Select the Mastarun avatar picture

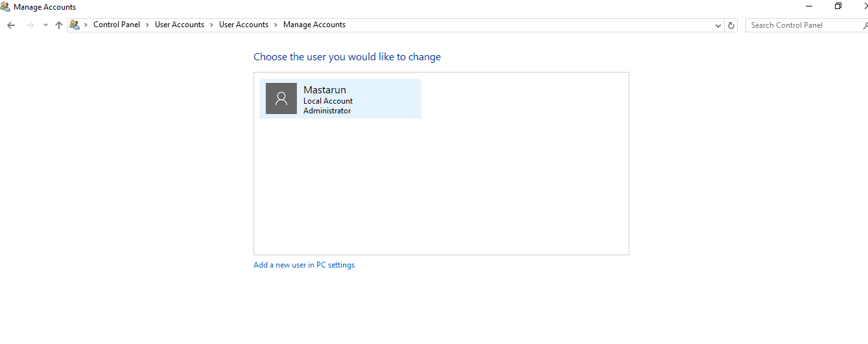(x=281, y=98)
